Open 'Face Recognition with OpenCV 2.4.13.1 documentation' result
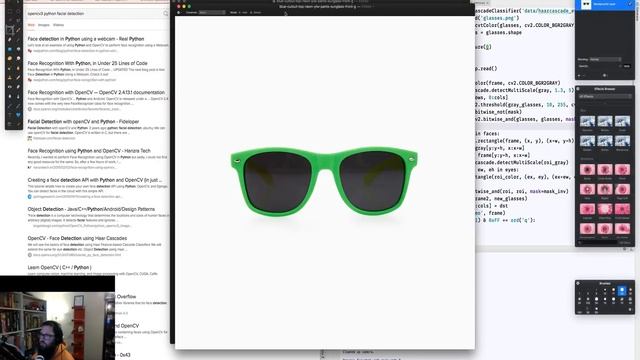Viewport: 640px width, 360px height. pyautogui.click(x=96, y=92)
